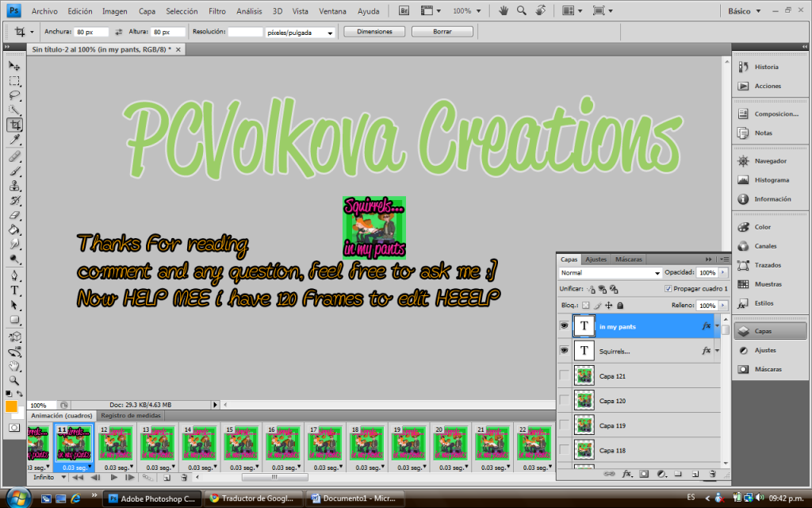This screenshot has height=508, width=812.
Task: Toggle the Propagar cuadro 1 checkbox
Action: coord(668,289)
